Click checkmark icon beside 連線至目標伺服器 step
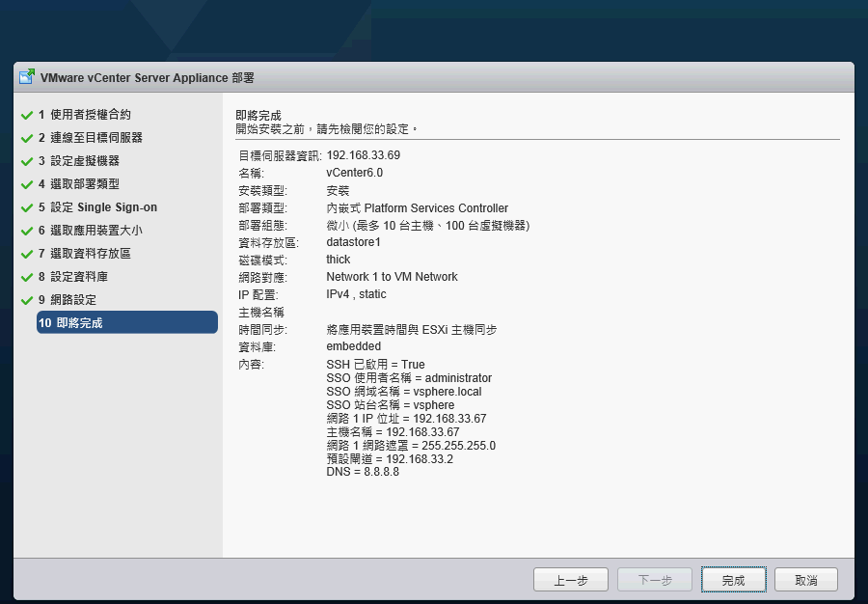 (x=27, y=138)
